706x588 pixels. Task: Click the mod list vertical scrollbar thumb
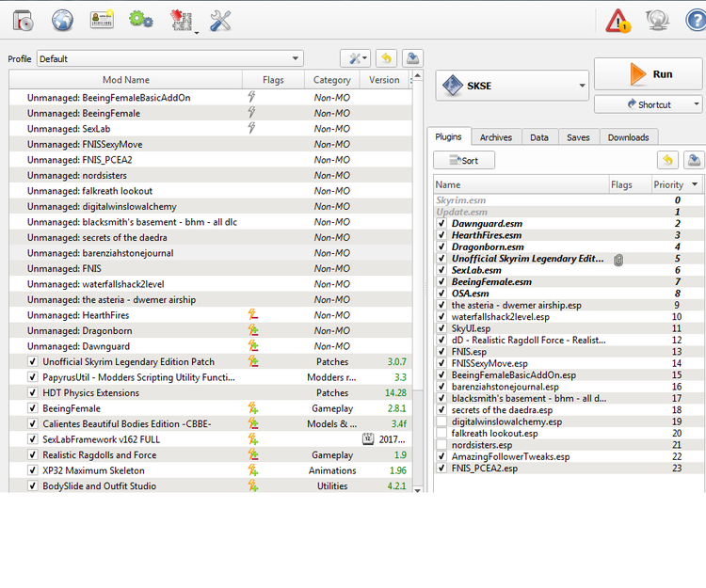pos(417,236)
